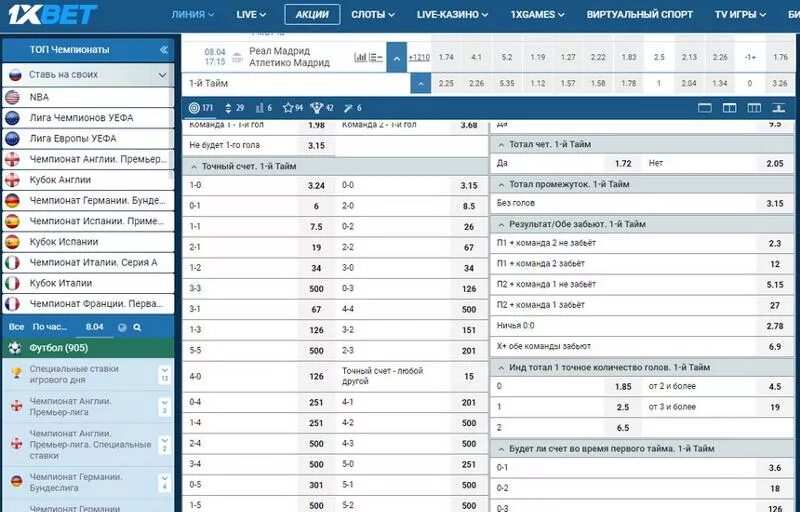
Task: Bet on exact score 1-0 at 3.24
Action: click(316, 186)
